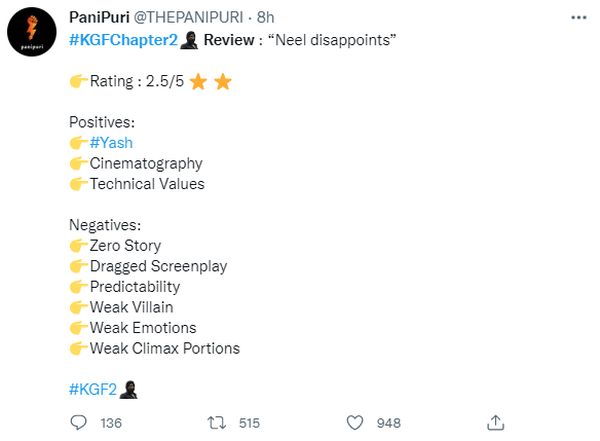
Task: Click the second orange rating star
Action: pyautogui.click(x=223, y=82)
